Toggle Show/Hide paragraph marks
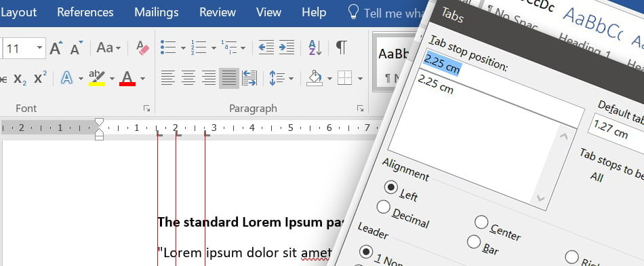 341,47
